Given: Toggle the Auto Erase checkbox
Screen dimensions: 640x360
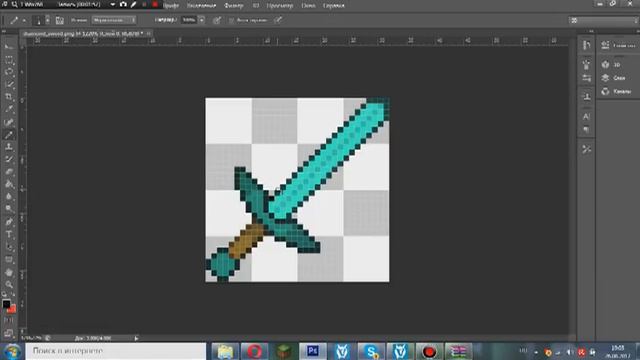Looking at the screenshot, I should 231,20.
